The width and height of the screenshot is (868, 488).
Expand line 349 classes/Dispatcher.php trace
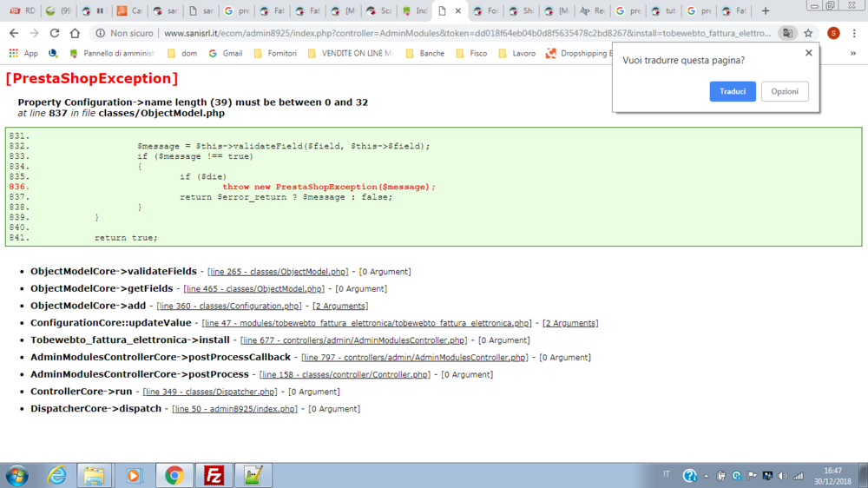pyautogui.click(x=210, y=392)
